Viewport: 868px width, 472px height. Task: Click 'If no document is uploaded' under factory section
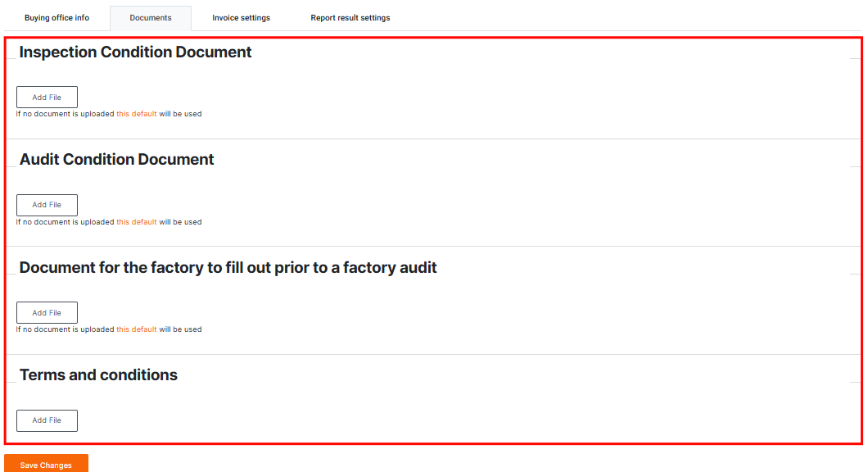coord(65,329)
